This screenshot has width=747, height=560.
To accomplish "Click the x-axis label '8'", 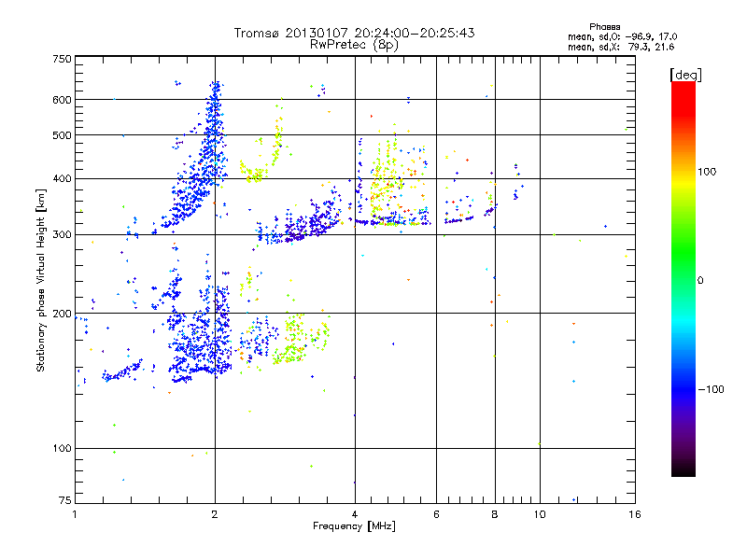I will (x=495, y=514).
